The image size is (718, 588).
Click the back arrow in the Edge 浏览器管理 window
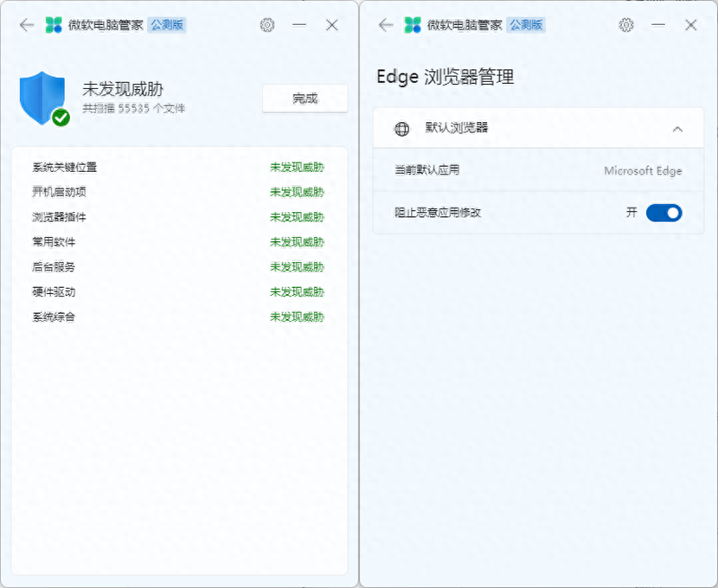click(x=384, y=25)
